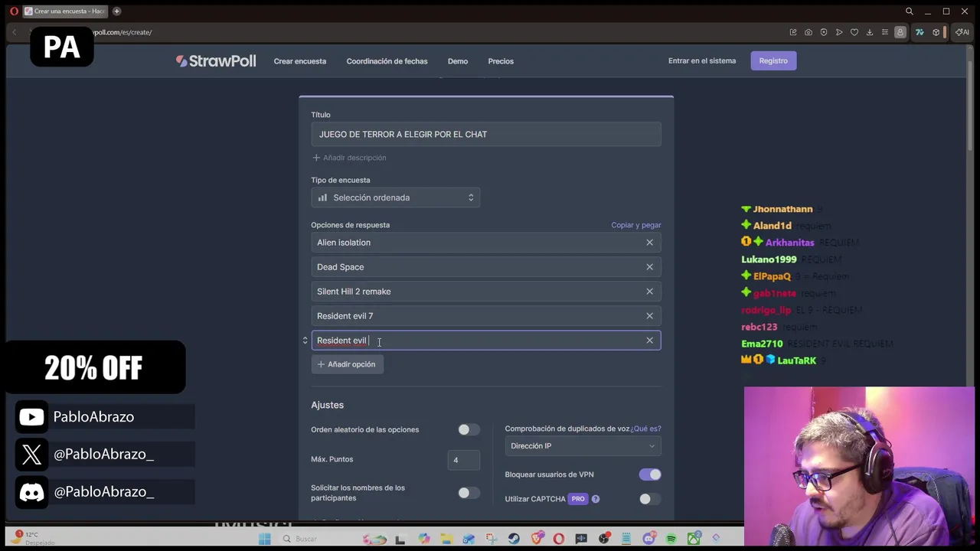Click the StrawPoll logo

tap(216, 61)
